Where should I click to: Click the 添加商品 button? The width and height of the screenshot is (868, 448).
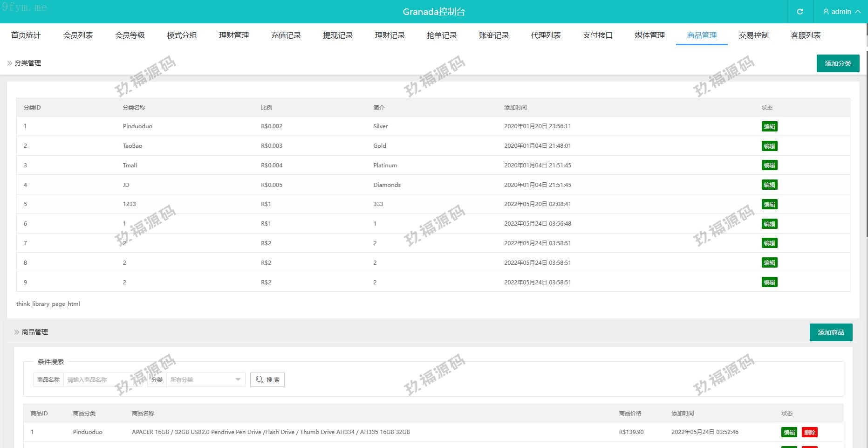point(831,332)
